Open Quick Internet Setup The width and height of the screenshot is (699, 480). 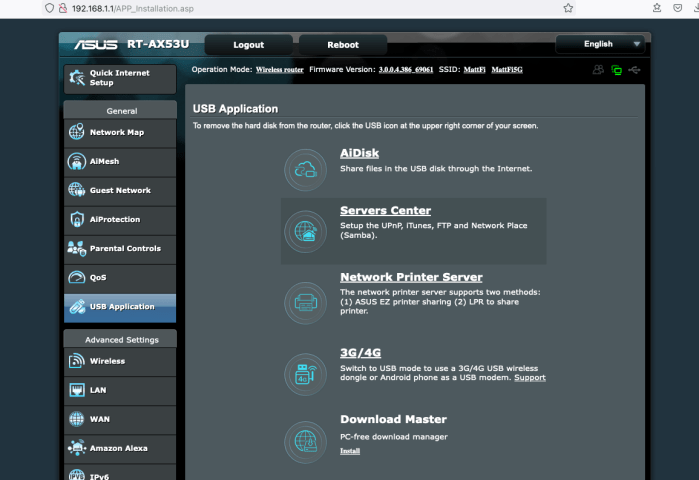point(120,78)
